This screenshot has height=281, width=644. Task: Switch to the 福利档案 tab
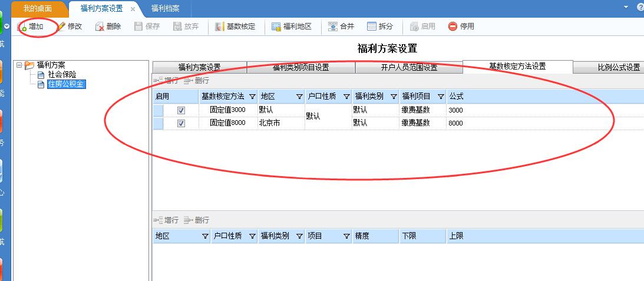pyautogui.click(x=165, y=8)
